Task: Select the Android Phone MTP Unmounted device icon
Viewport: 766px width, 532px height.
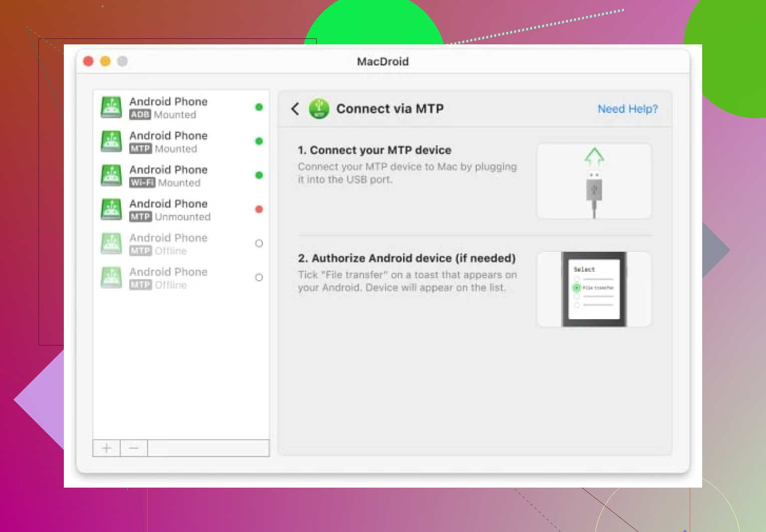Action: [x=111, y=209]
